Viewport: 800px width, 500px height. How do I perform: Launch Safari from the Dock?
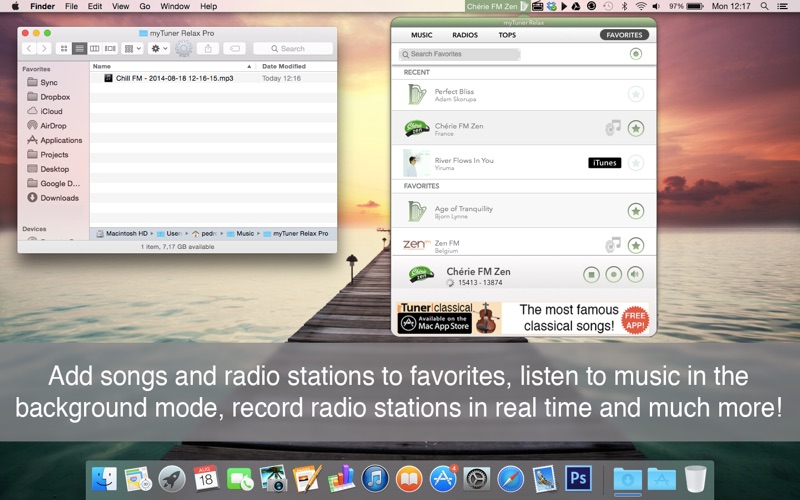510,479
